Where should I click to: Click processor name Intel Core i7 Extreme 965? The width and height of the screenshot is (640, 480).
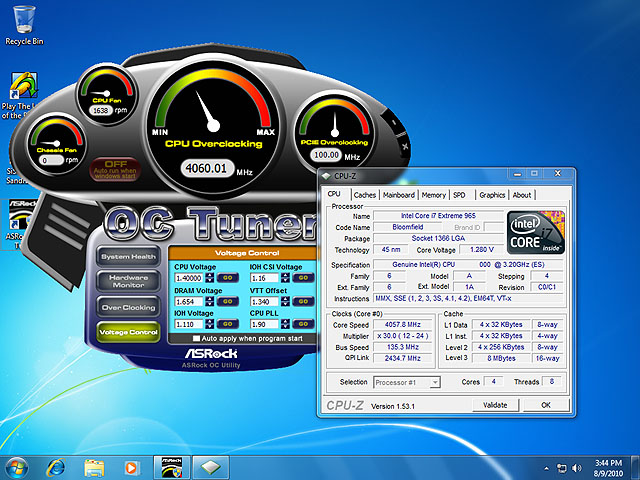pos(438,216)
